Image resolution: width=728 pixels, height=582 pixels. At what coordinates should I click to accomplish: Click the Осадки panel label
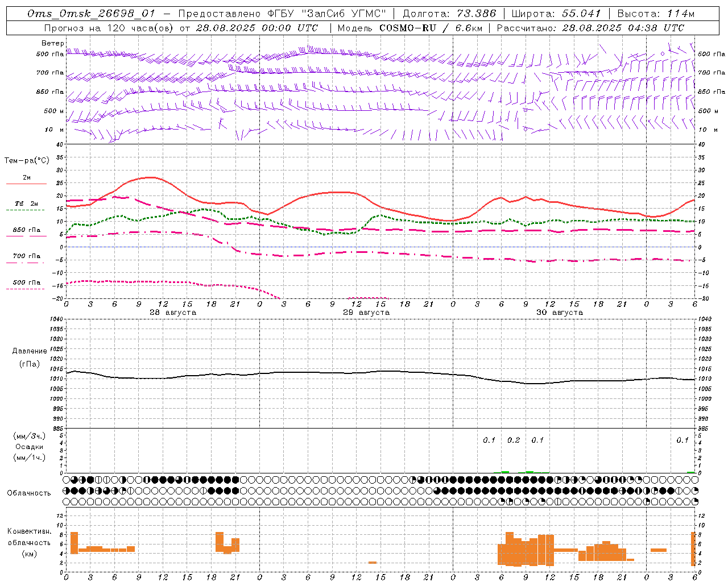pyautogui.click(x=30, y=447)
